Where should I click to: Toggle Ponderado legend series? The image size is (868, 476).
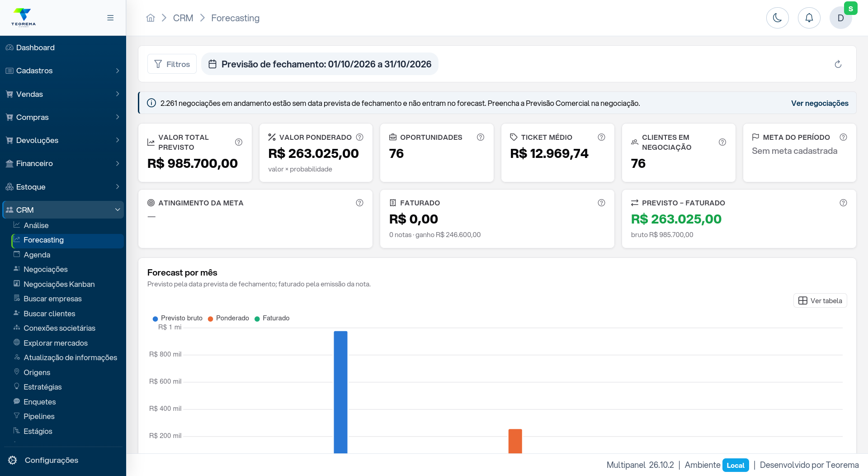click(x=228, y=318)
